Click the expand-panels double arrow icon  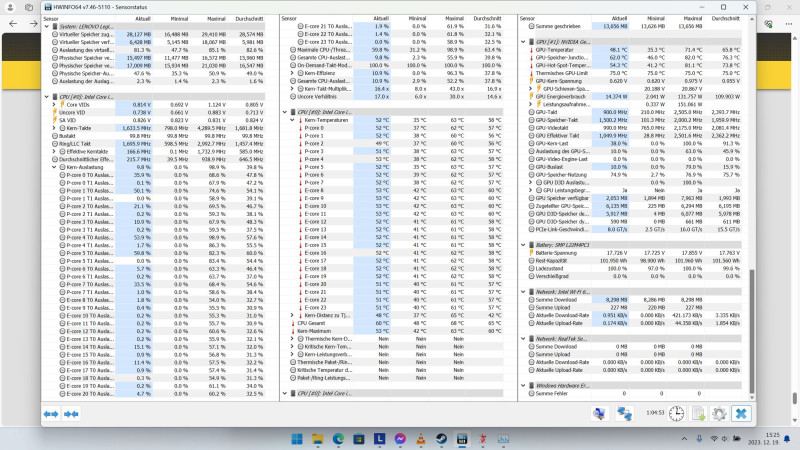click(x=51, y=414)
